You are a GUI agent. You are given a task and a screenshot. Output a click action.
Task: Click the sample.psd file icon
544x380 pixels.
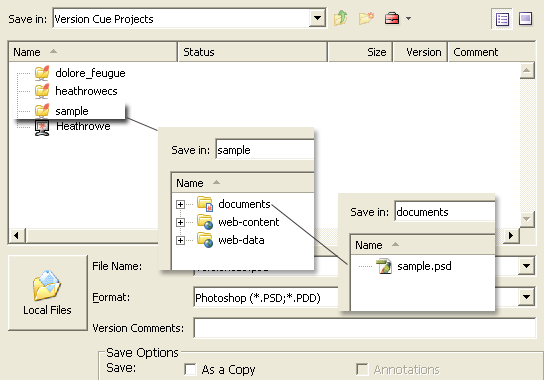pyautogui.click(x=384, y=266)
